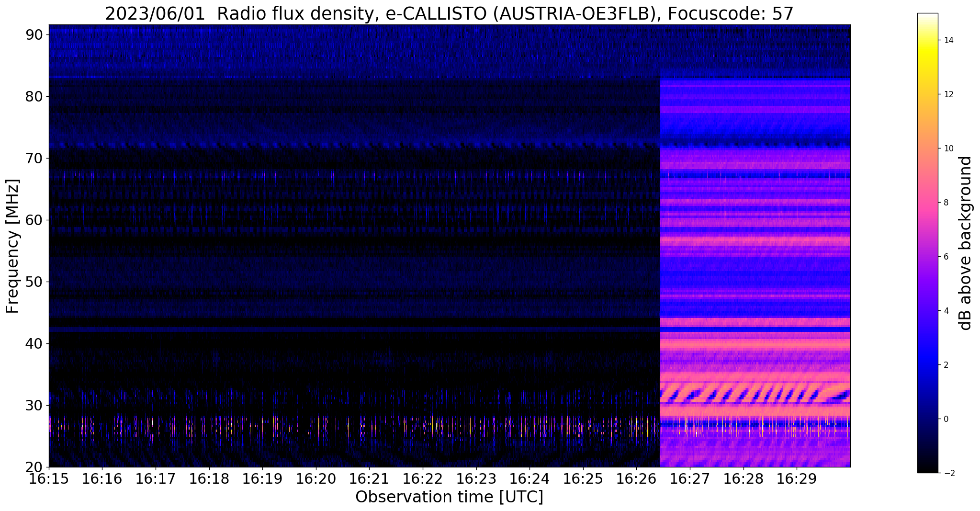Click the 'dB above background' colorbar label
The width and height of the screenshot is (980, 511).
966,243
